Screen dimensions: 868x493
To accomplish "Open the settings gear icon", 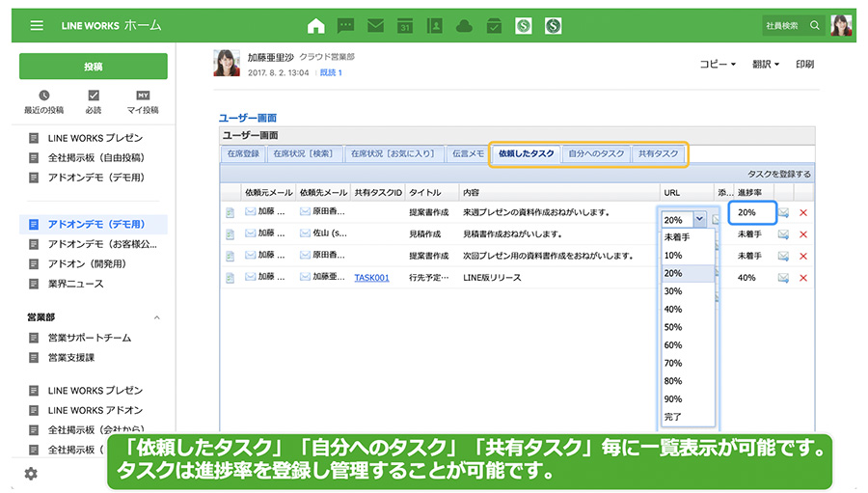I will tap(31, 474).
